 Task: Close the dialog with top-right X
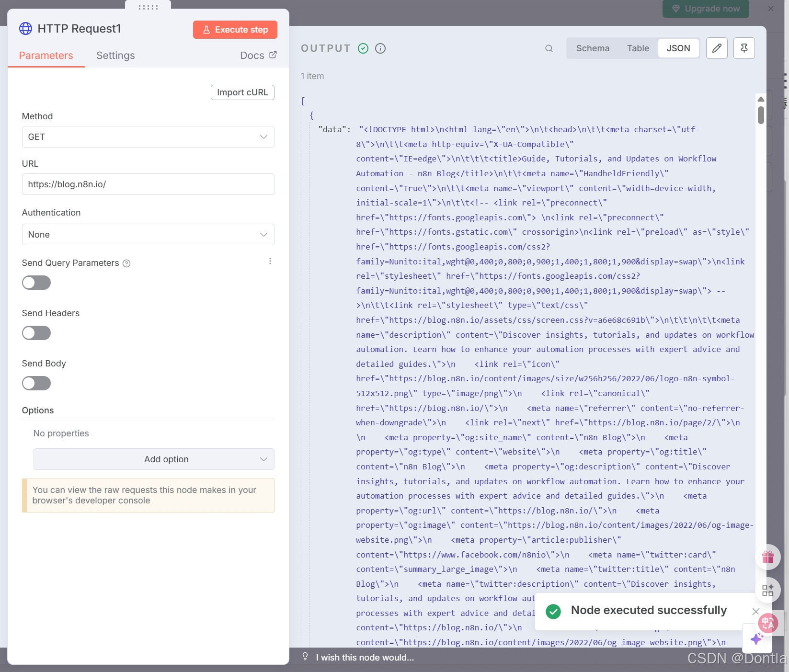click(771, 9)
